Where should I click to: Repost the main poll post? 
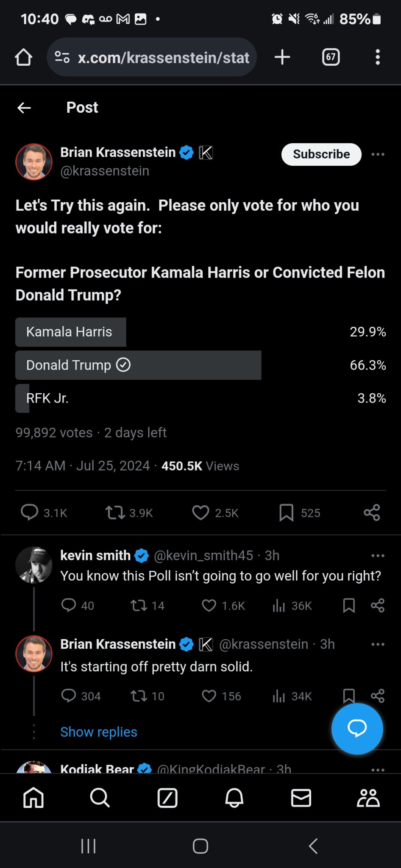(x=115, y=513)
